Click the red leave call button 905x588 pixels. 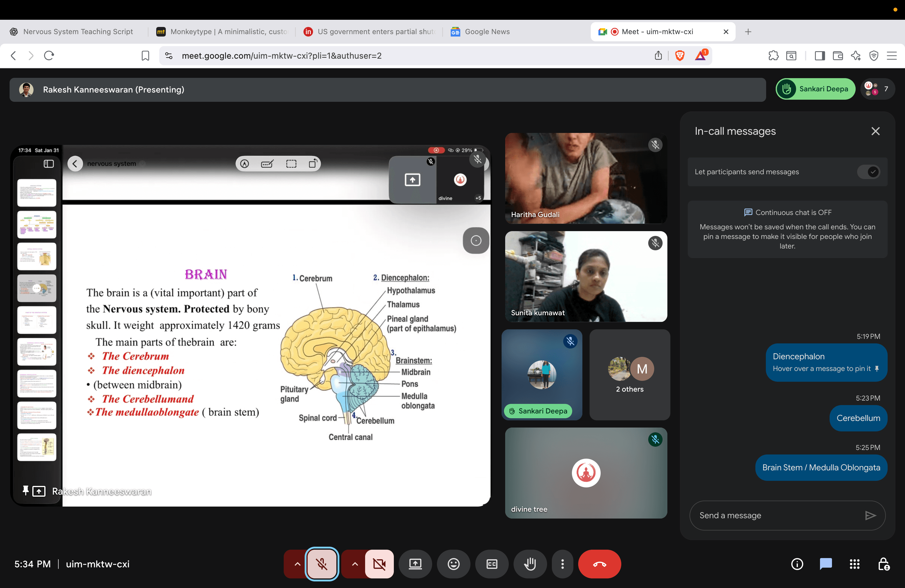click(x=599, y=564)
